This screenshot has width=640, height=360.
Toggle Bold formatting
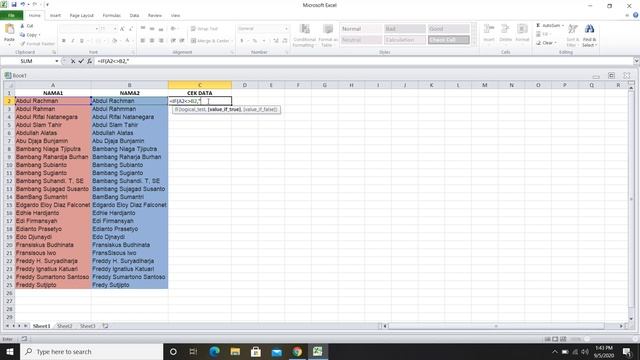pos(64,41)
